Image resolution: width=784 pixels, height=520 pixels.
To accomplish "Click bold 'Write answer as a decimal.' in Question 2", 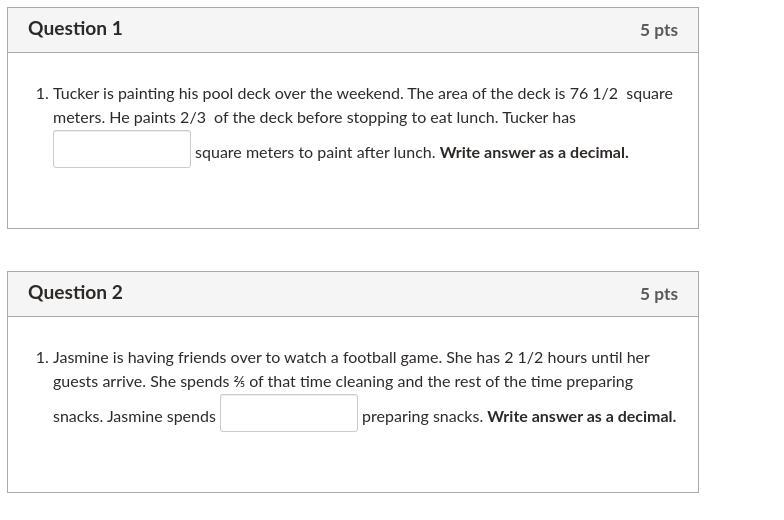I will 582,416.
